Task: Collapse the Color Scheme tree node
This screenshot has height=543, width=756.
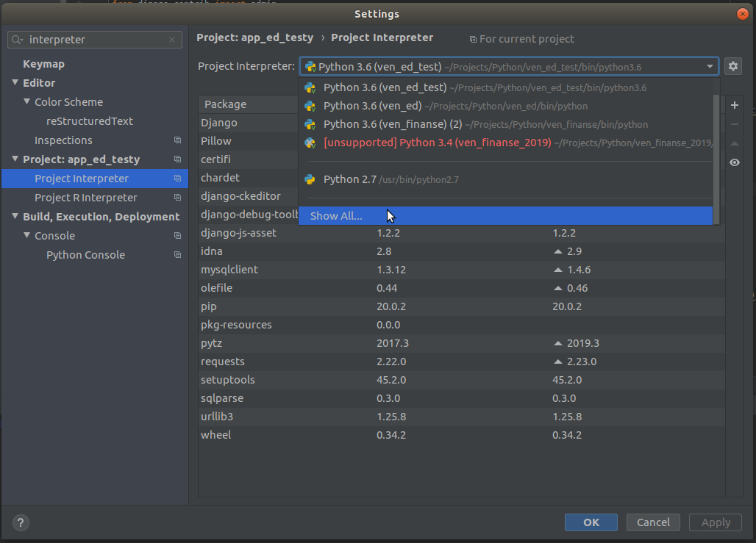Action: 26,101
